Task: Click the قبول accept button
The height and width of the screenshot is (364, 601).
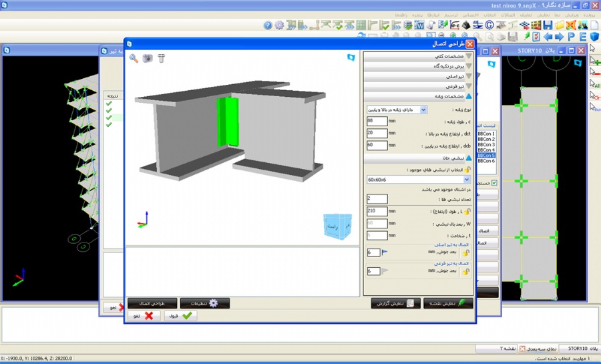Action: (180, 316)
